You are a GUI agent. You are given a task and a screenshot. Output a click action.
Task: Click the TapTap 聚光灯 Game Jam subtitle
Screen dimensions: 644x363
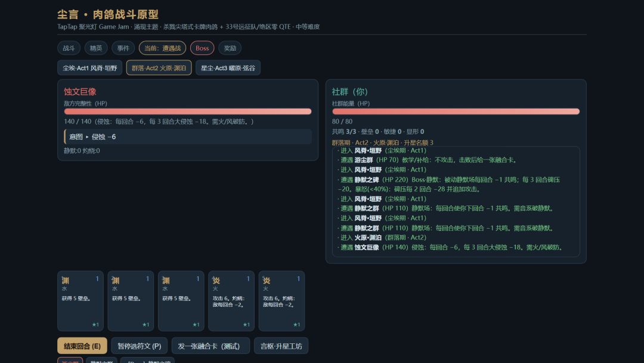click(x=188, y=27)
